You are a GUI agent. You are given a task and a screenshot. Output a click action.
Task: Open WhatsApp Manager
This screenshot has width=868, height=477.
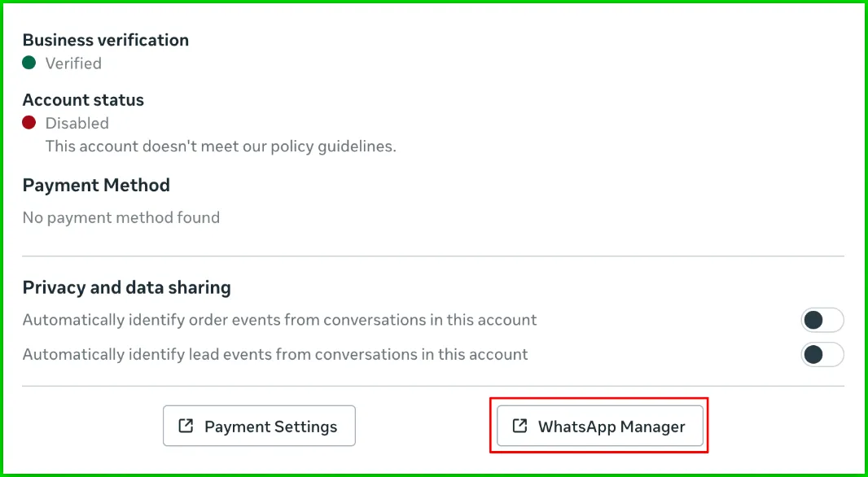point(600,426)
